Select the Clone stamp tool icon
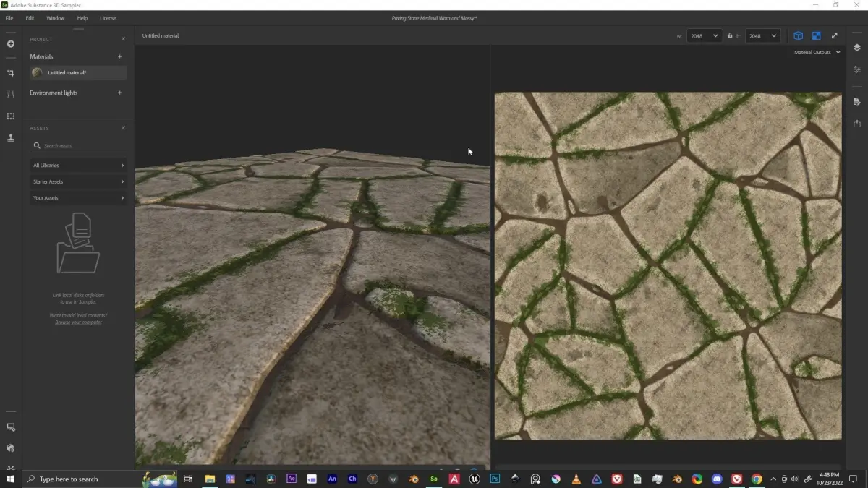The width and height of the screenshot is (868, 488). [x=11, y=137]
